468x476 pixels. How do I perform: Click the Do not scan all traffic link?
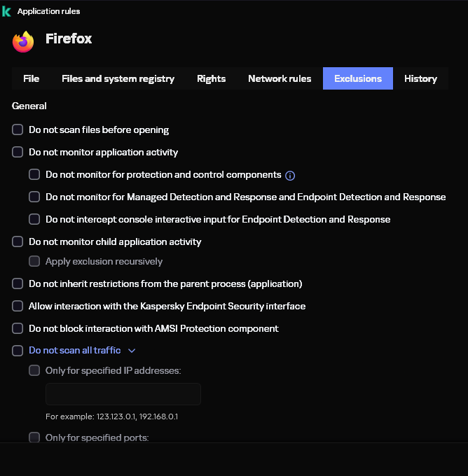point(74,350)
